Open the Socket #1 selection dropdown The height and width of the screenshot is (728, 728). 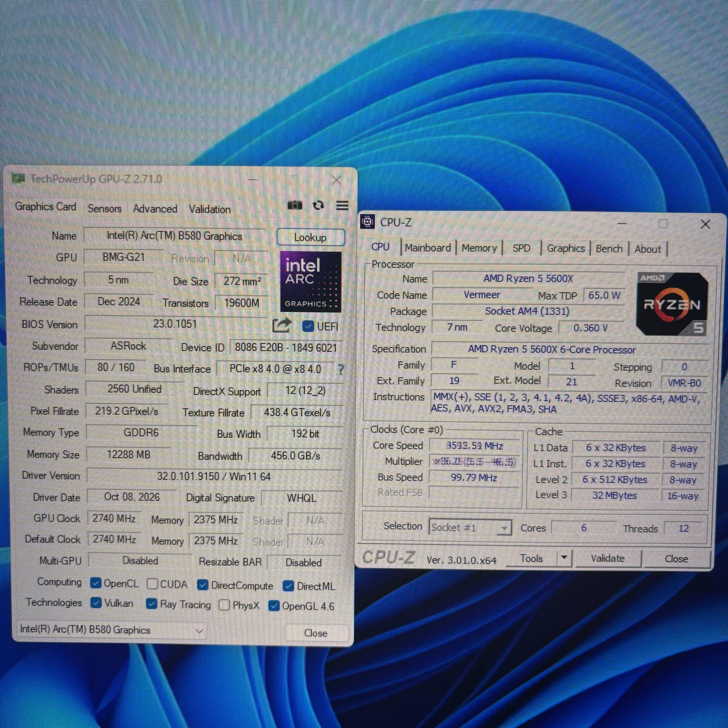[470, 527]
